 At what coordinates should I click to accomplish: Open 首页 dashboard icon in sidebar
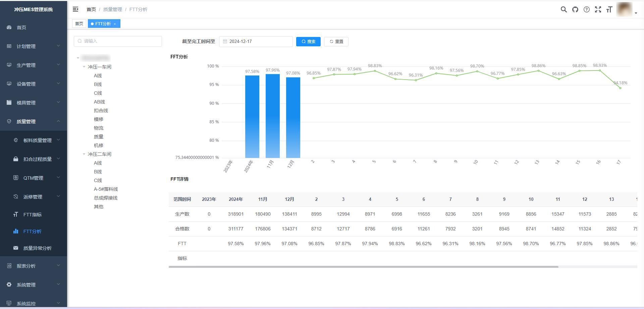click(x=9, y=28)
